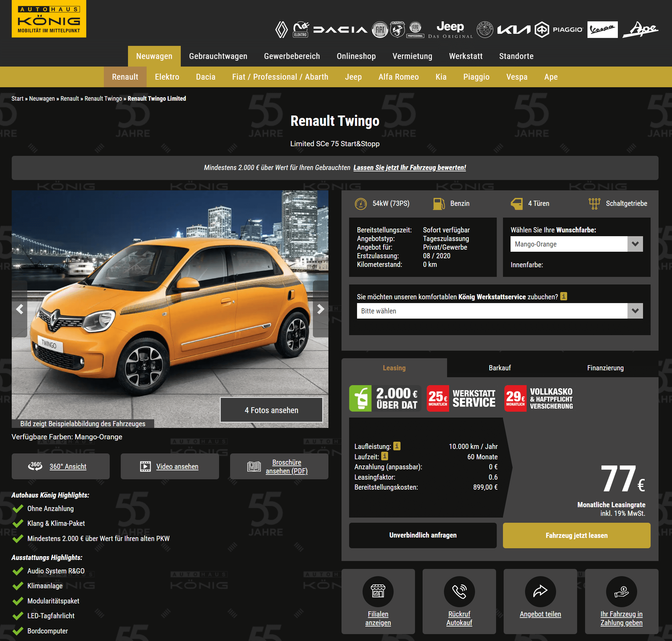Image resolution: width=672 pixels, height=641 pixels.
Task: Show next car photo arrow
Action: click(x=320, y=309)
